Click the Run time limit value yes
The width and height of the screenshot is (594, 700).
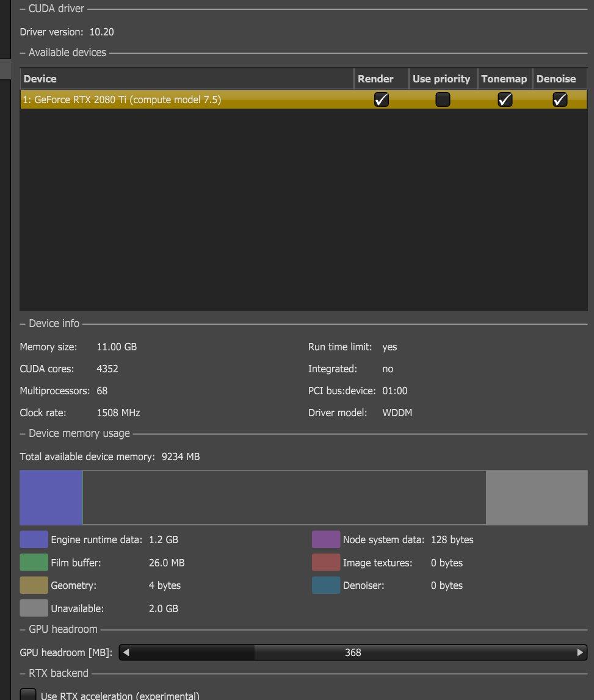click(389, 347)
